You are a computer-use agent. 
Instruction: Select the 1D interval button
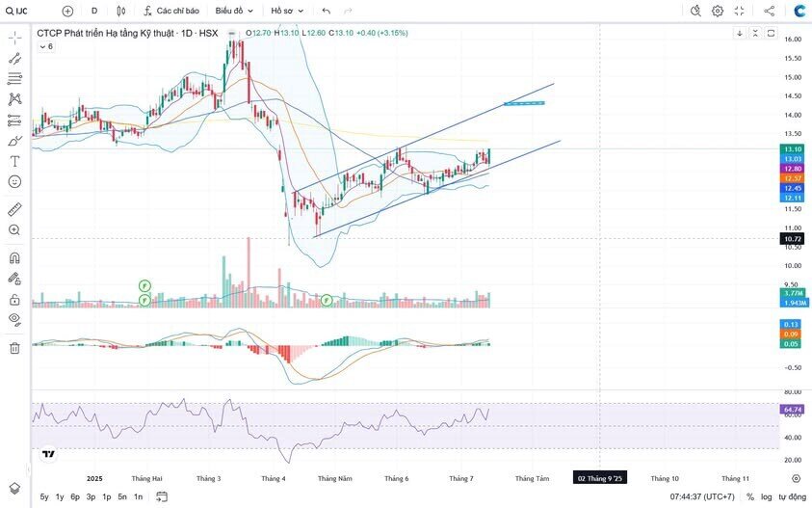click(x=93, y=11)
